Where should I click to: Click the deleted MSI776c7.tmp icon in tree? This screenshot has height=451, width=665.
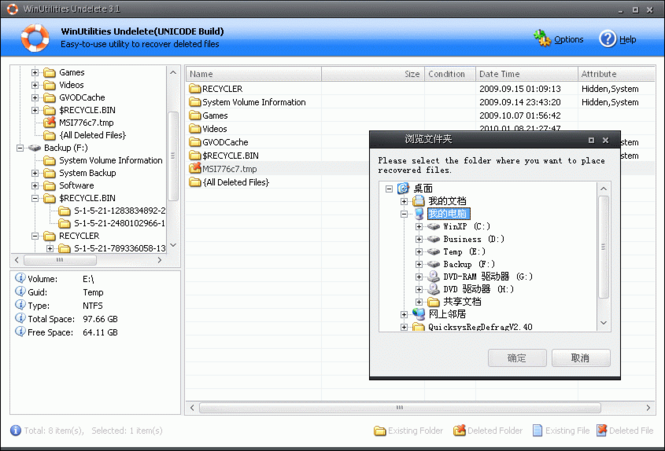click(x=50, y=123)
